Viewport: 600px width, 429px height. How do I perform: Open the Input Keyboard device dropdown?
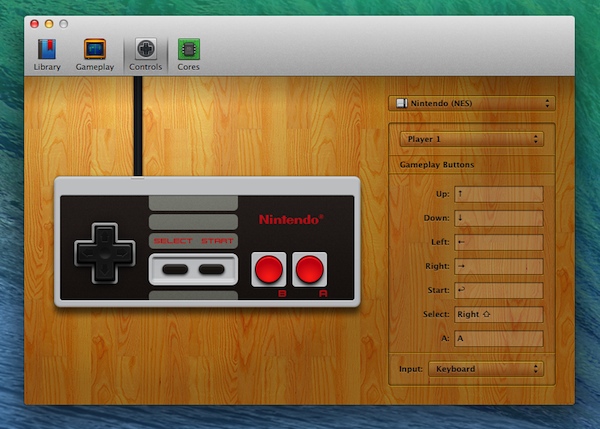pos(486,369)
